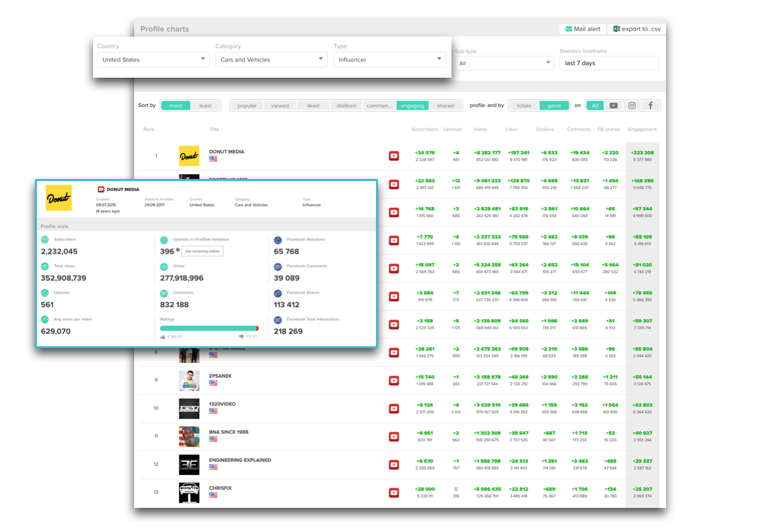The width and height of the screenshot is (764, 532).
Task: Click YouTube icon in CHRISFIX row
Action: tap(394, 493)
